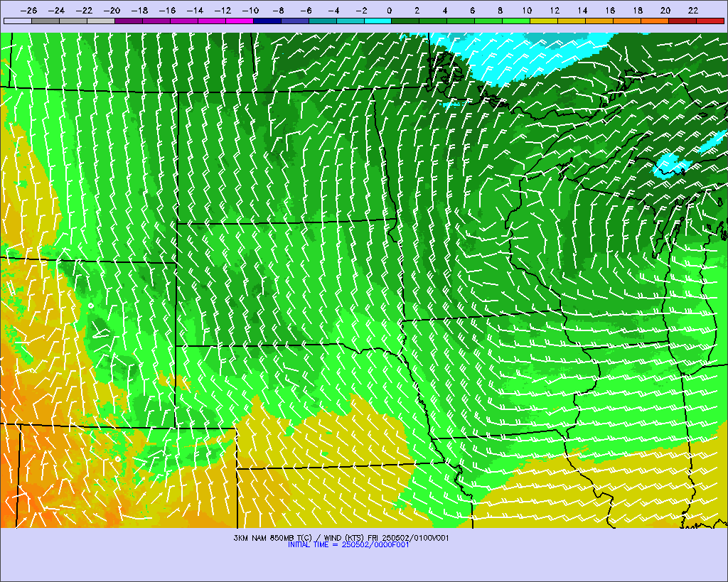
Task: Click the dark green swatch between 0 and 2
Action: coord(406,21)
